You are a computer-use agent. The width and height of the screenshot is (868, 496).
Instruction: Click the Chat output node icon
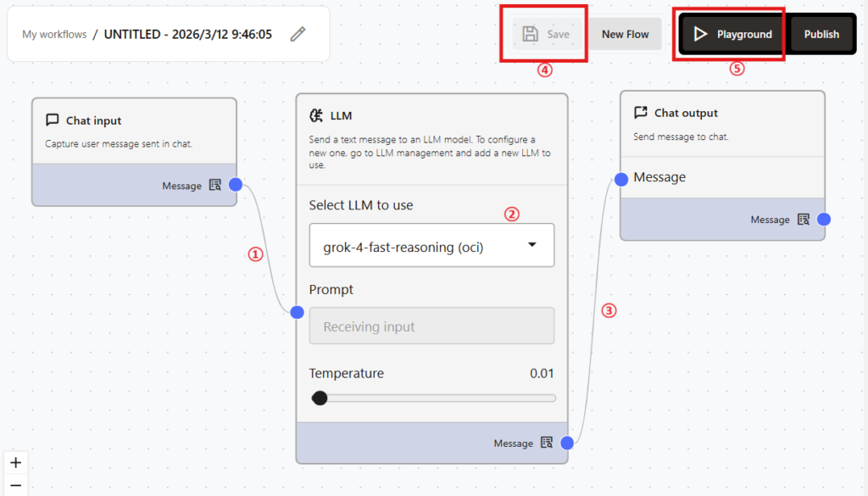coord(641,113)
